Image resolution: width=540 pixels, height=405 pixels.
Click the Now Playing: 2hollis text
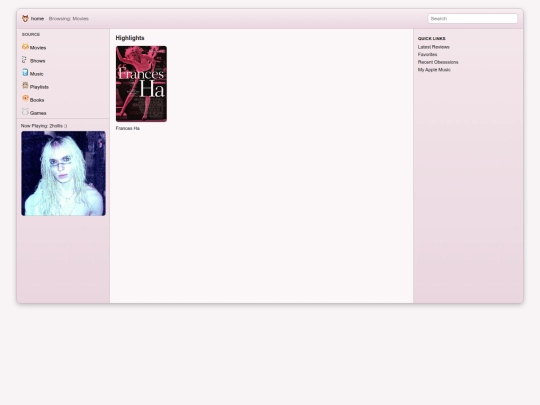point(44,126)
